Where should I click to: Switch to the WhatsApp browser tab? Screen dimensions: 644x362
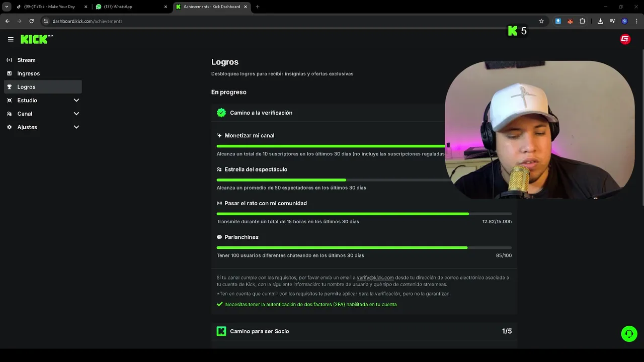click(132, 7)
